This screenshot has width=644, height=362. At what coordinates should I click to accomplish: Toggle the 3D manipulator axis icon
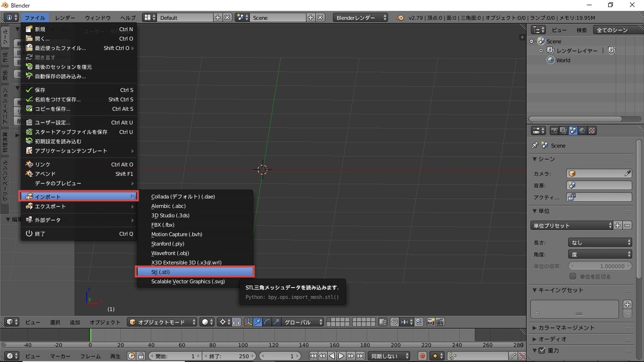pyautogui.click(x=248, y=322)
